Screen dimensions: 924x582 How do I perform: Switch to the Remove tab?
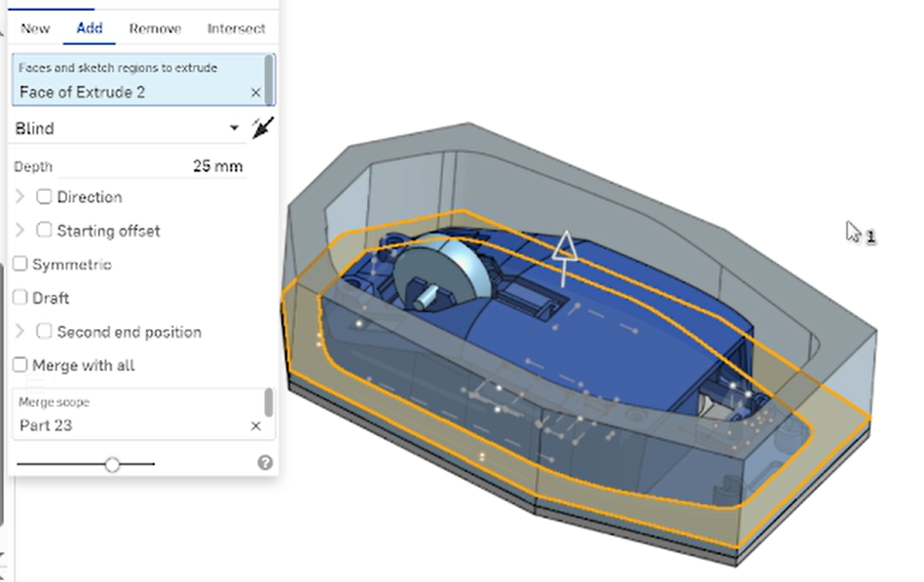coord(155,28)
